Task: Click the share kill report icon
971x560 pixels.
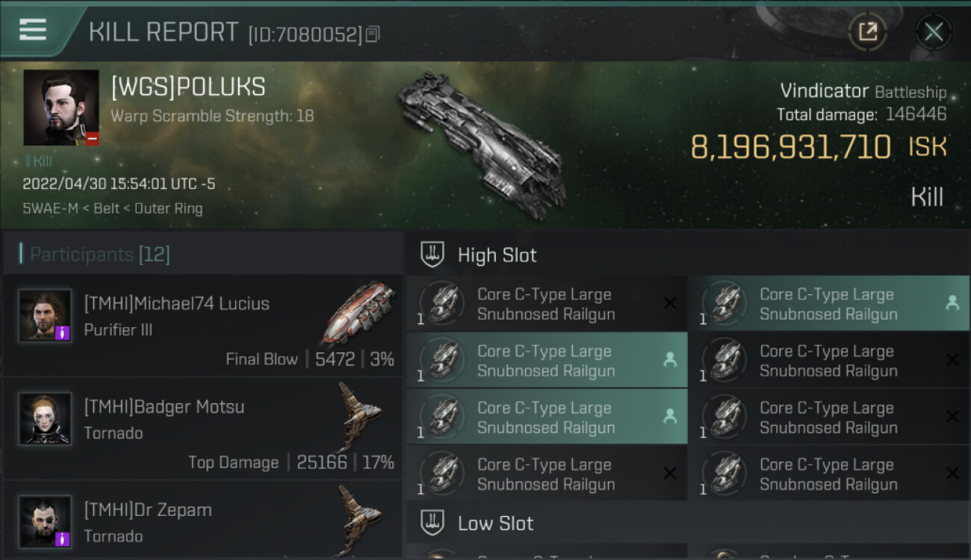Action: [x=868, y=31]
